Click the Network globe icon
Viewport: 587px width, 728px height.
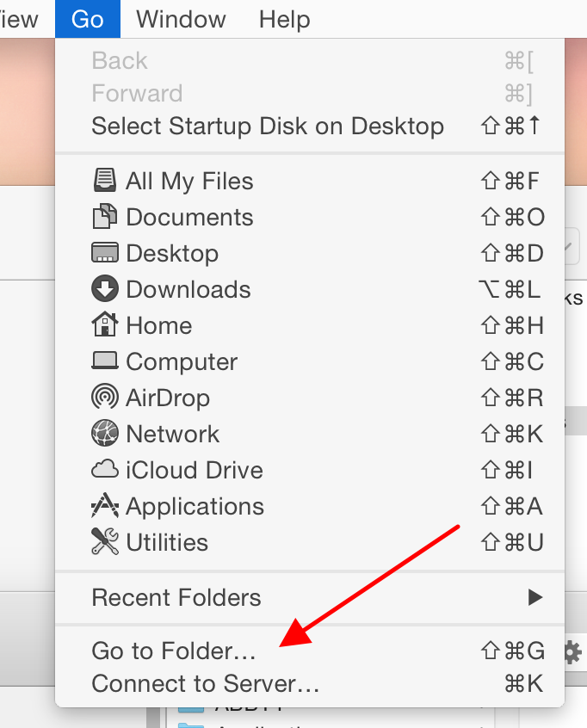click(104, 433)
